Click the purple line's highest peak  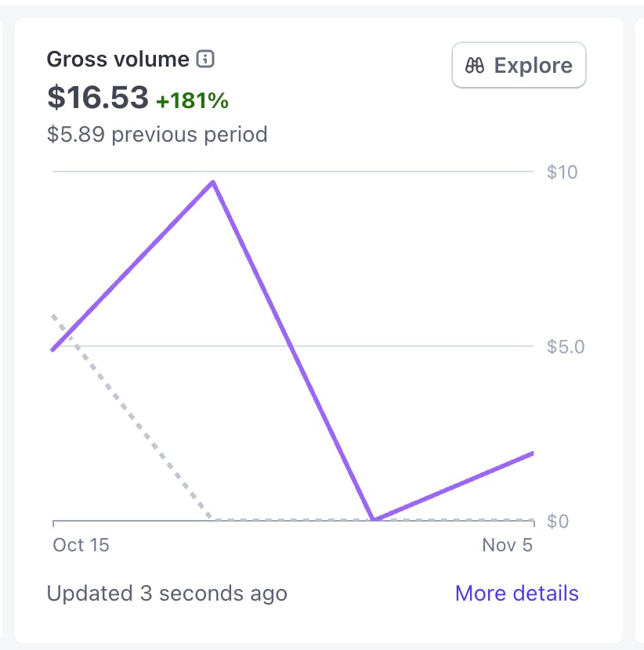tap(213, 182)
